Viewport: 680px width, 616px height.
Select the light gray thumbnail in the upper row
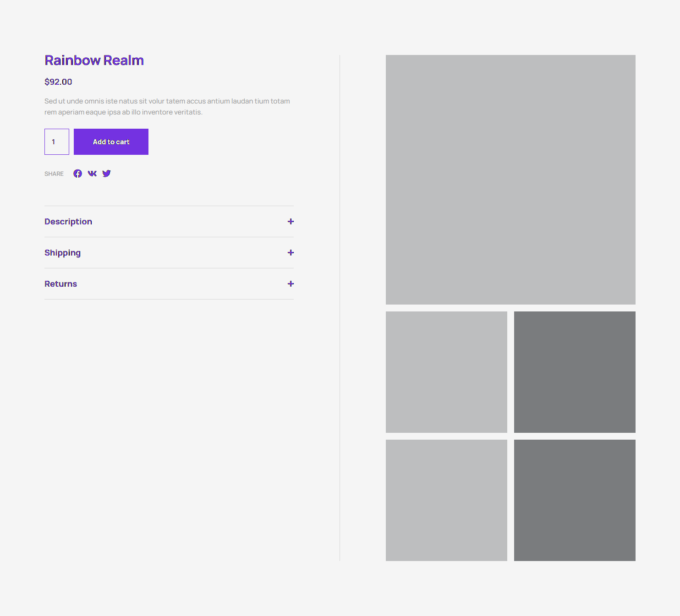click(x=446, y=372)
